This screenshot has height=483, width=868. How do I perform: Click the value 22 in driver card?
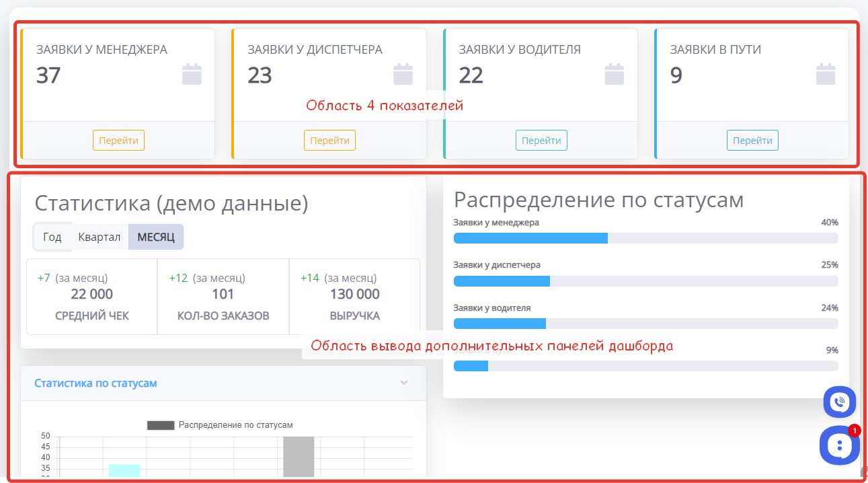click(x=471, y=75)
